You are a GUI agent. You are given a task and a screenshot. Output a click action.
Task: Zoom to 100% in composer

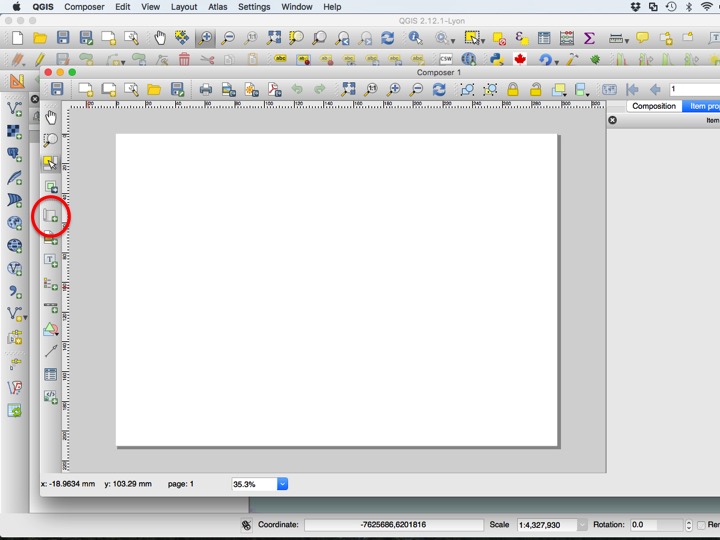tap(371, 89)
